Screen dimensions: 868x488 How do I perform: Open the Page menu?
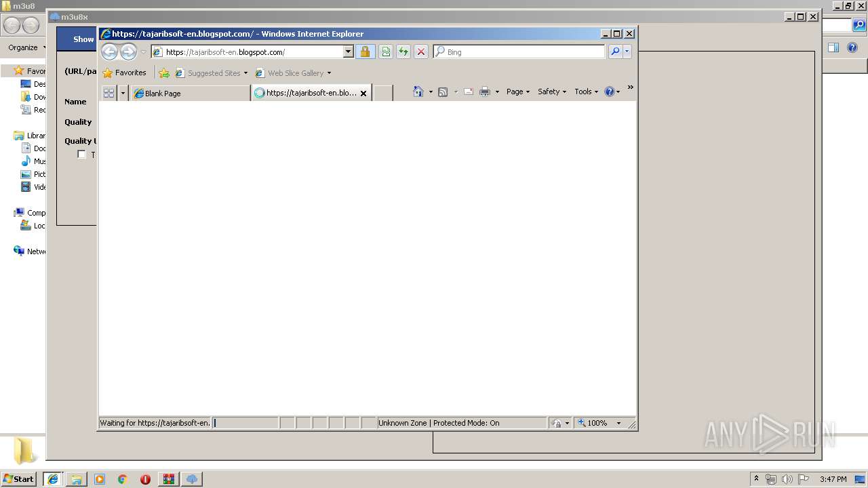tap(518, 91)
